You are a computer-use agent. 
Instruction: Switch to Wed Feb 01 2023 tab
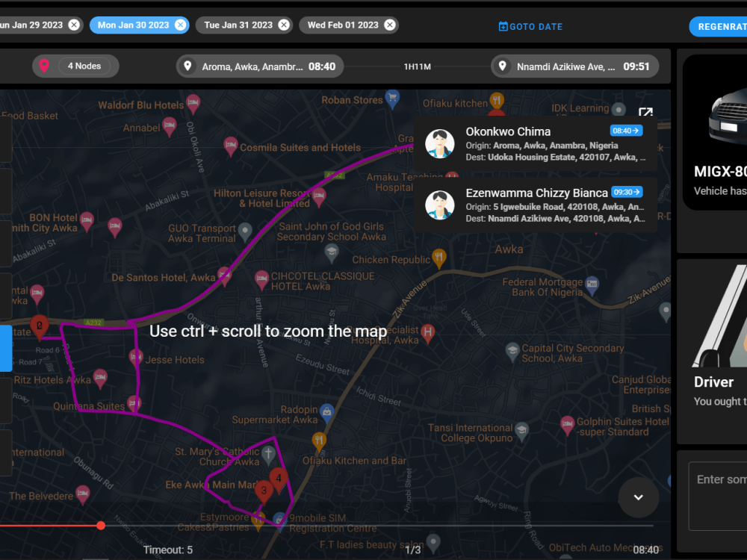[x=349, y=25]
